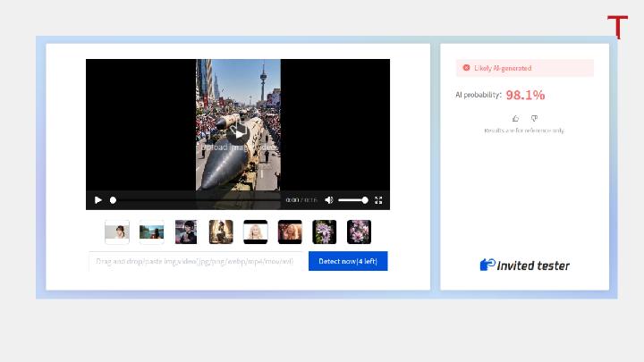The image size is (644, 362).
Task: Click the Invited tester badge
Action: click(x=524, y=265)
